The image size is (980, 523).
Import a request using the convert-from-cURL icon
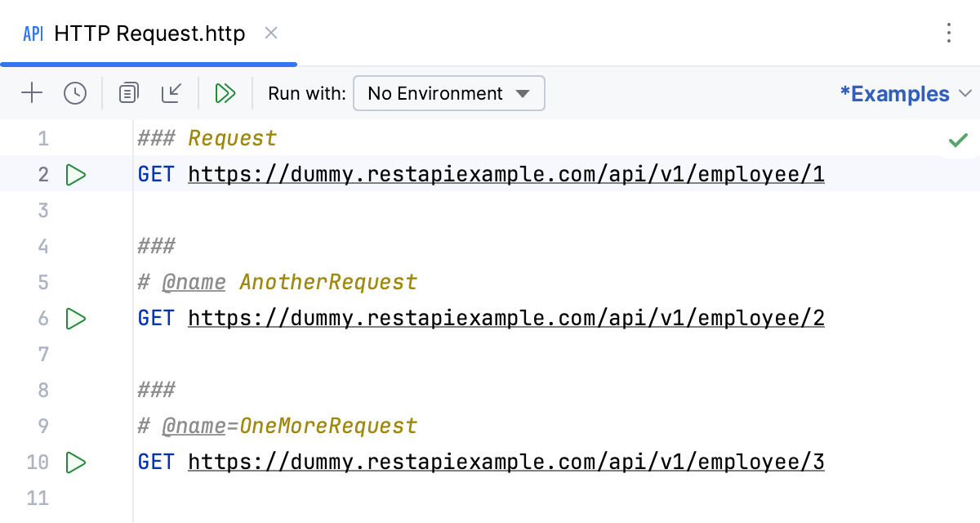[171, 92]
